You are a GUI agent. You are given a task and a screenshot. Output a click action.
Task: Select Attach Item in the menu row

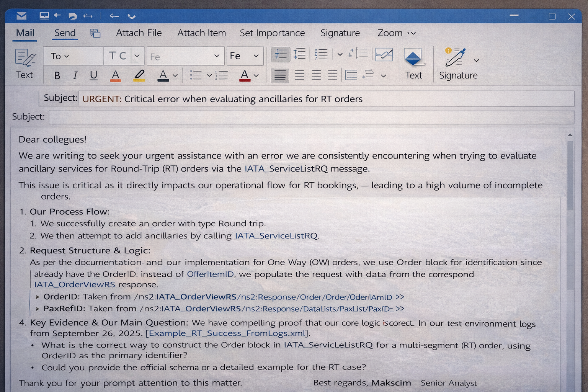click(x=202, y=33)
